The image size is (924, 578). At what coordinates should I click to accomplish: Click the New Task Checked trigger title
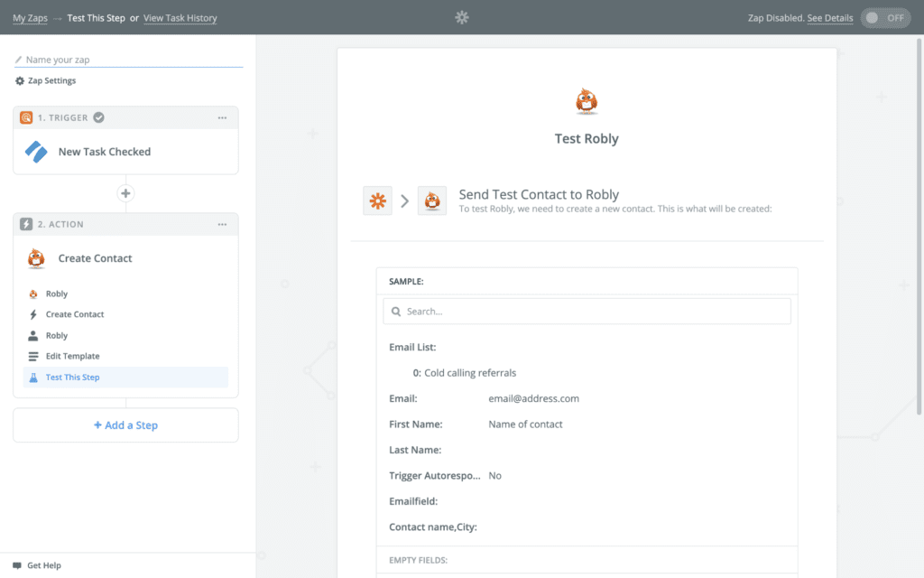click(x=105, y=152)
